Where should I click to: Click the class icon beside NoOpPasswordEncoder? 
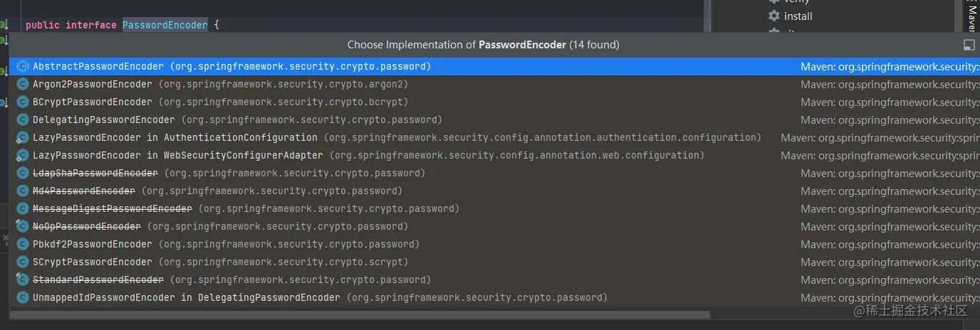(x=22, y=226)
